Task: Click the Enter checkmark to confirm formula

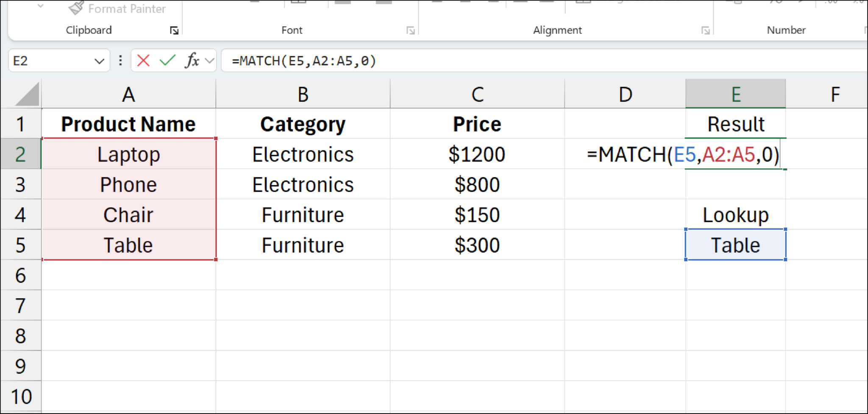Action: [167, 61]
